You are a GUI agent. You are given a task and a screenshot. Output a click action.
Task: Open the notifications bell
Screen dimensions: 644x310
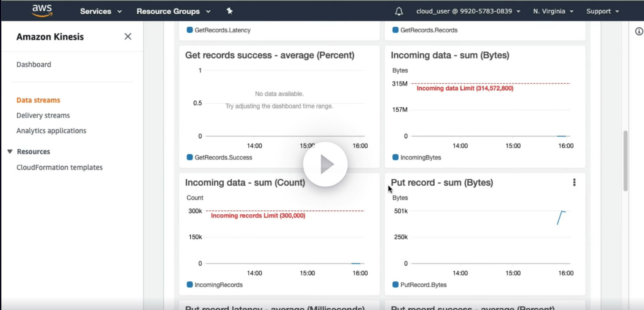coord(399,12)
